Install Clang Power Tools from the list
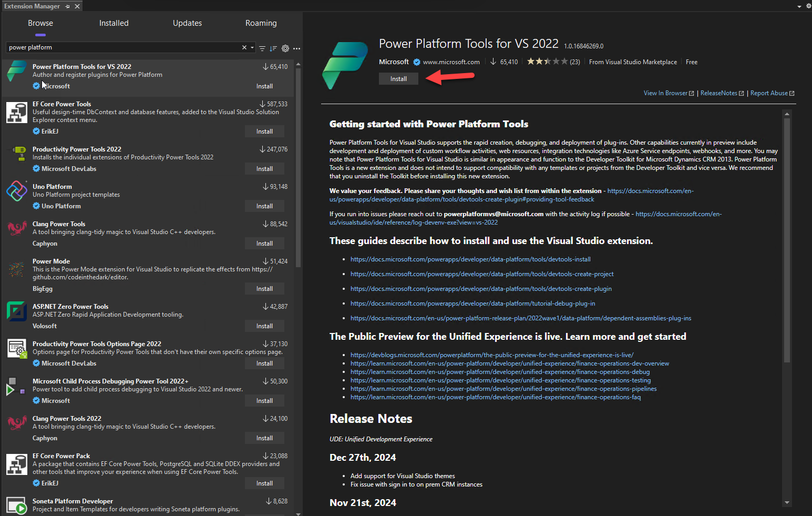This screenshot has width=812, height=516. 264,244
